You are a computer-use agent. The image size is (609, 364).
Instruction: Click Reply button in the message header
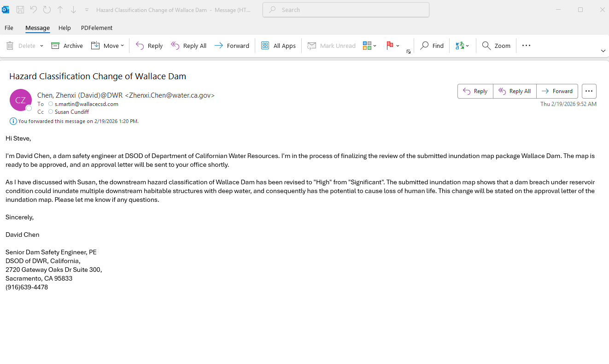pos(475,91)
